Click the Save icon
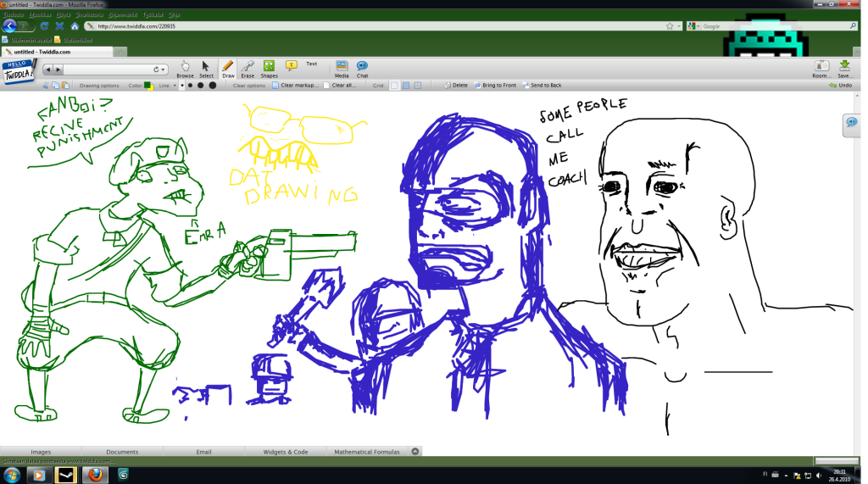The height and width of the screenshot is (484, 868). tap(844, 69)
